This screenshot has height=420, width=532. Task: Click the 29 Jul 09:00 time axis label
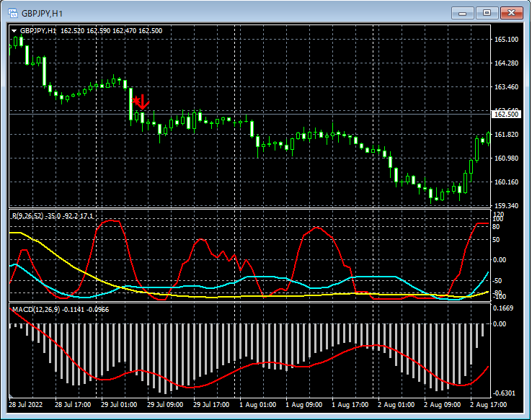tap(166, 406)
